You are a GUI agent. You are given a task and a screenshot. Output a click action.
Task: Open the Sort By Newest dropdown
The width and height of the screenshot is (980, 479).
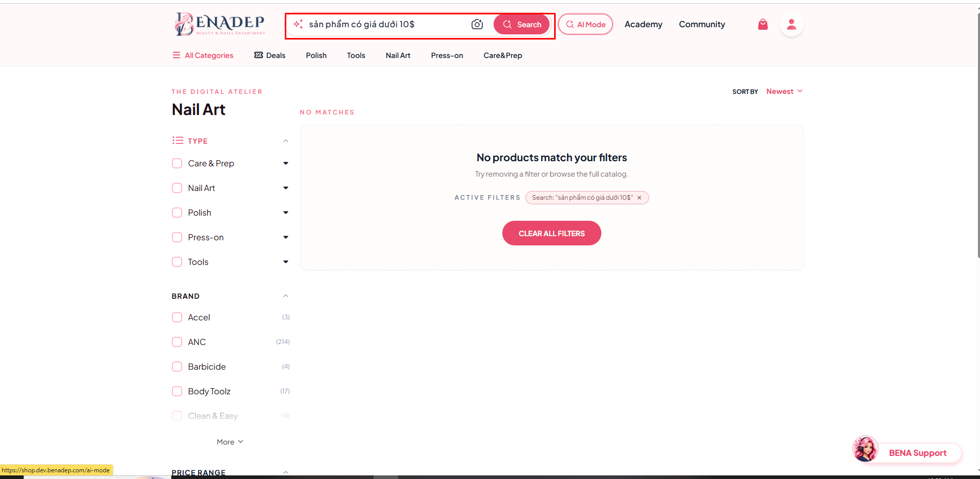(784, 91)
